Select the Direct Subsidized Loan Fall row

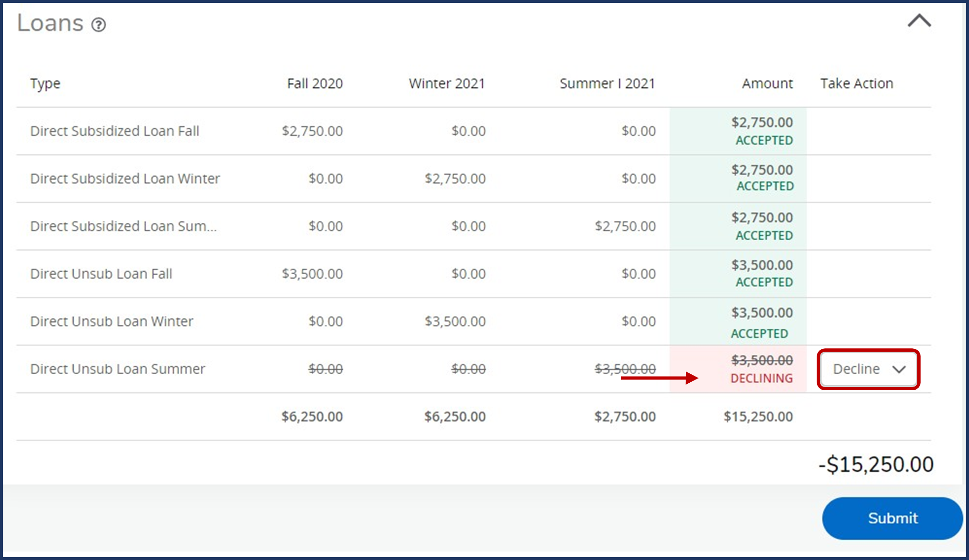115,131
